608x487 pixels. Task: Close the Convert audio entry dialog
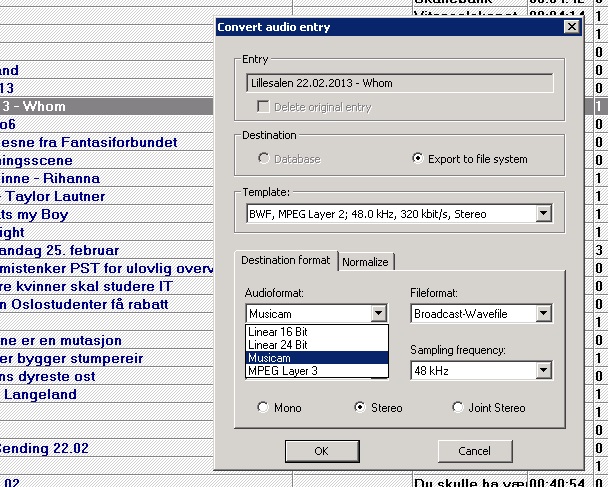tap(572, 27)
